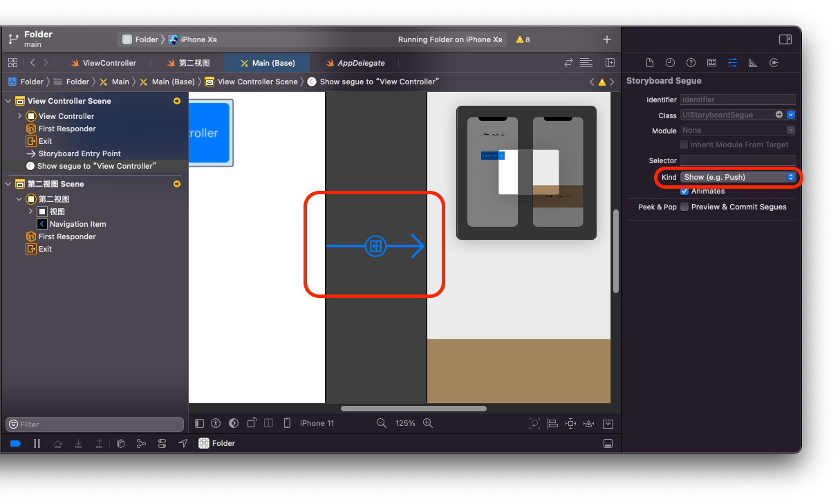The height and width of the screenshot is (504, 840).
Task: Switch to the Main (Base) tab
Action: tap(267, 63)
